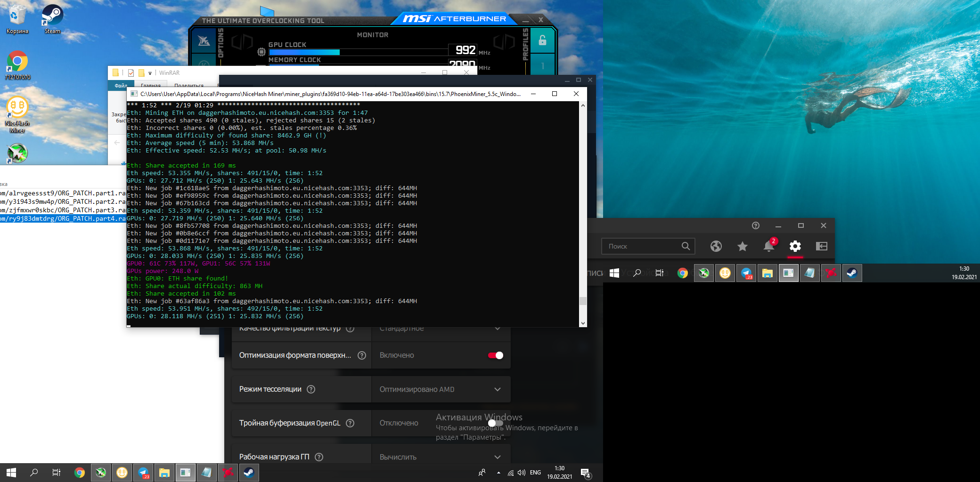Click the console window's vertical scrollbar thumb
The height and width of the screenshot is (482, 980).
pos(583,301)
